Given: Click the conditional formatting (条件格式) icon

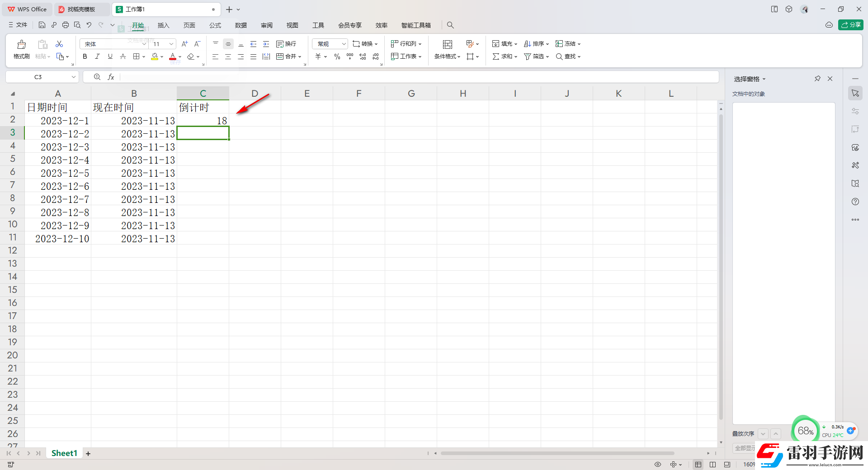Looking at the screenshot, I should (447, 49).
